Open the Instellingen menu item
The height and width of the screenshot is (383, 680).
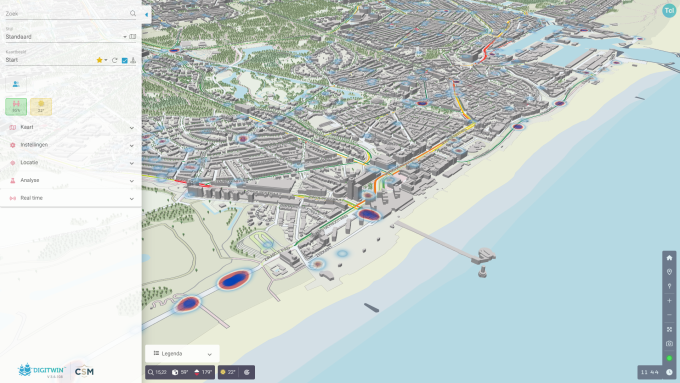click(x=71, y=145)
